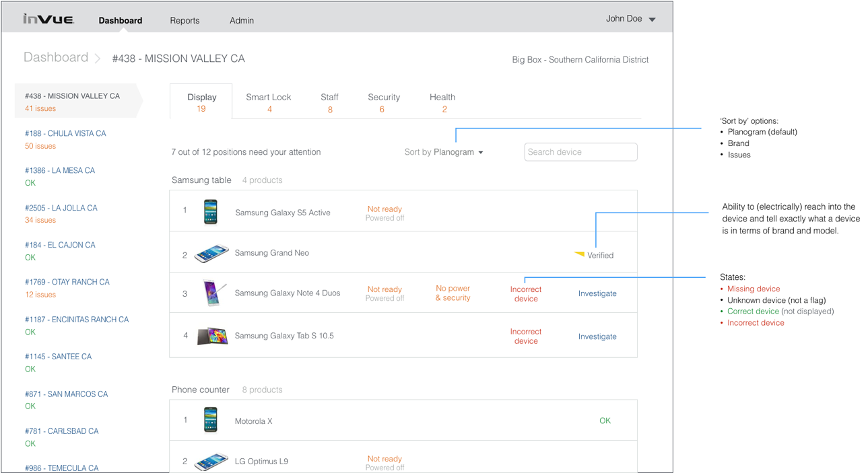Select store #781 - CARLSBAD CA

pos(62,431)
